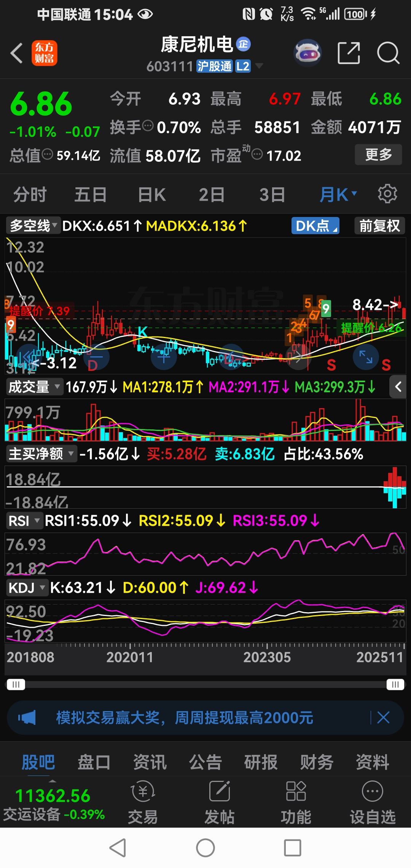Open 前复权 price adjustment option
This screenshot has height=868, width=411.
380,226
